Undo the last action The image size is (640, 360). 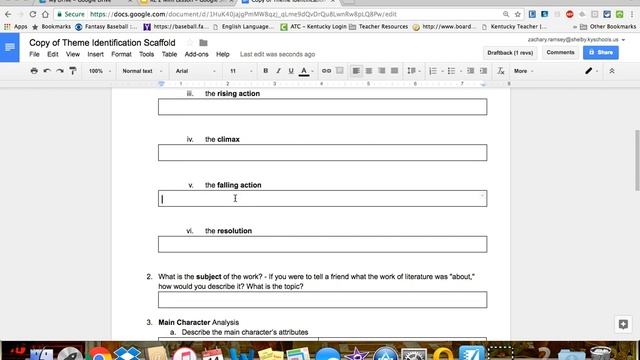coord(47,71)
